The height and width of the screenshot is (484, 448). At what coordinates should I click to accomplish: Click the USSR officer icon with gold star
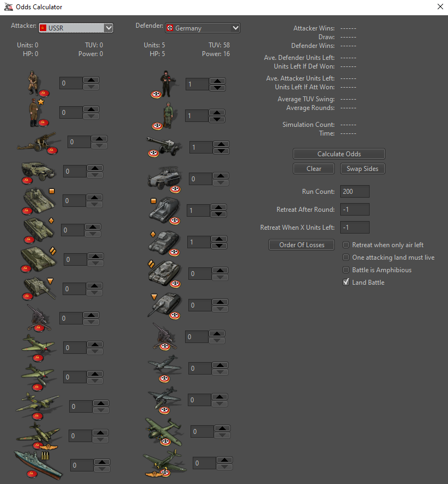(38, 112)
